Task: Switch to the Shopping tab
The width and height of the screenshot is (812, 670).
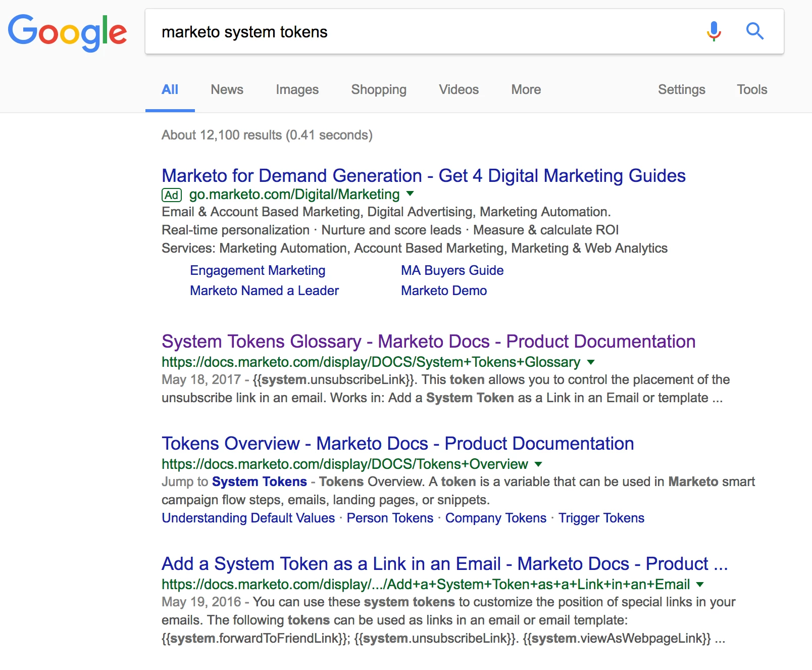Action: 379,89
